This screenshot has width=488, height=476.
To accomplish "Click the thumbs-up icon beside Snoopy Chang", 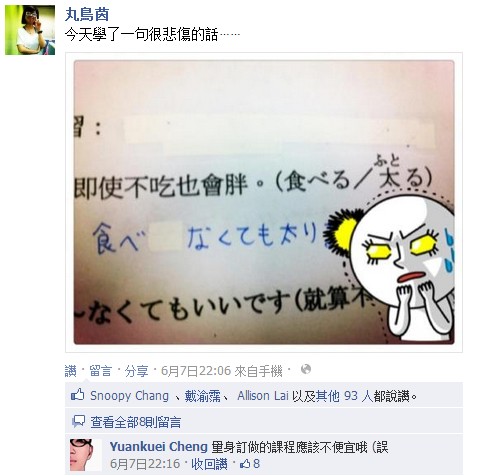I will [x=77, y=395].
